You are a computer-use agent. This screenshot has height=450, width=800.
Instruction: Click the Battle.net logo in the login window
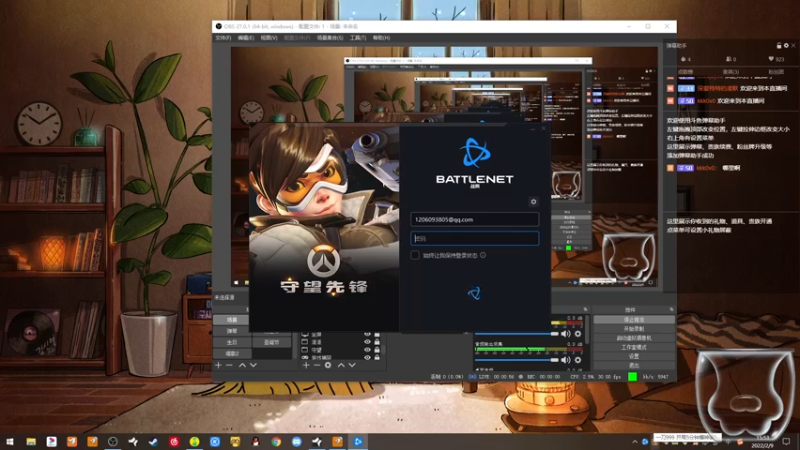coord(474,153)
